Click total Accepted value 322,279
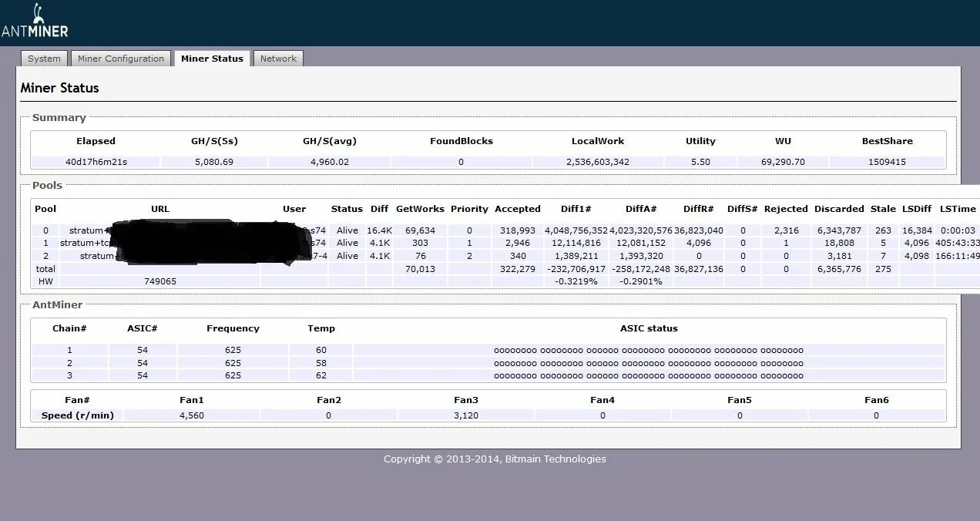The image size is (980, 521). pyautogui.click(x=518, y=269)
